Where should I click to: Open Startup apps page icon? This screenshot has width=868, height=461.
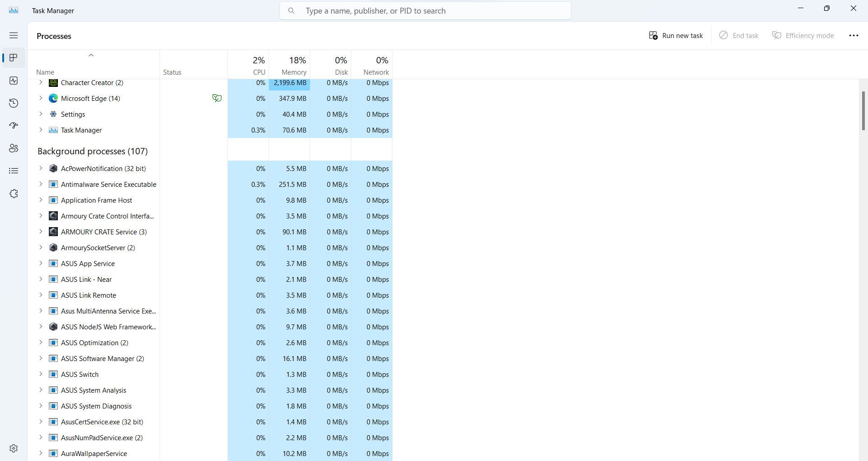[x=14, y=126]
